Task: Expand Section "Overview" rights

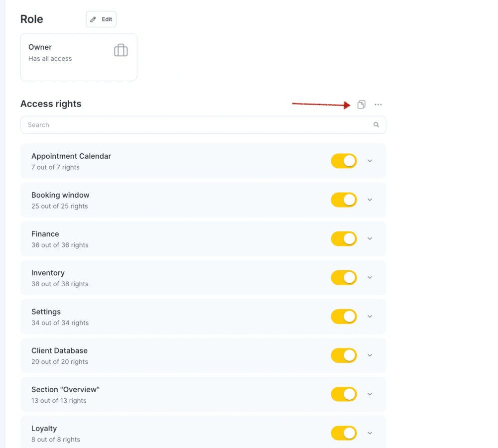Action: (370, 394)
